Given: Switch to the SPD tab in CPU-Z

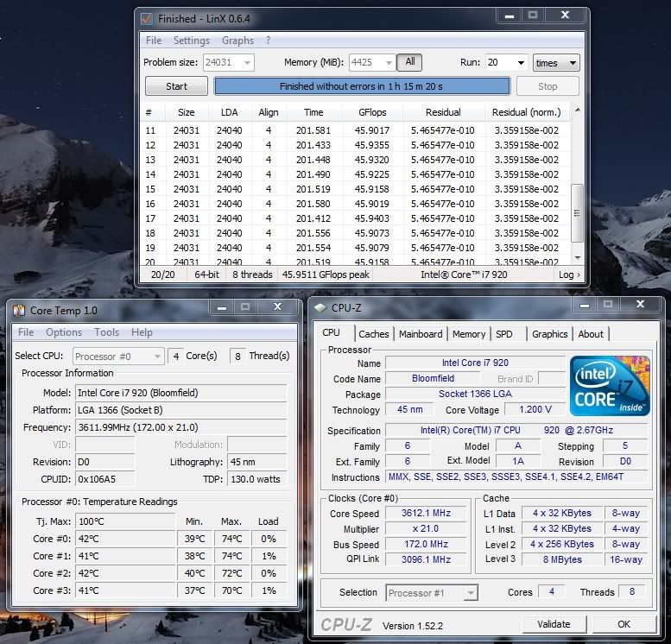Looking at the screenshot, I should pyautogui.click(x=504, y=334).
